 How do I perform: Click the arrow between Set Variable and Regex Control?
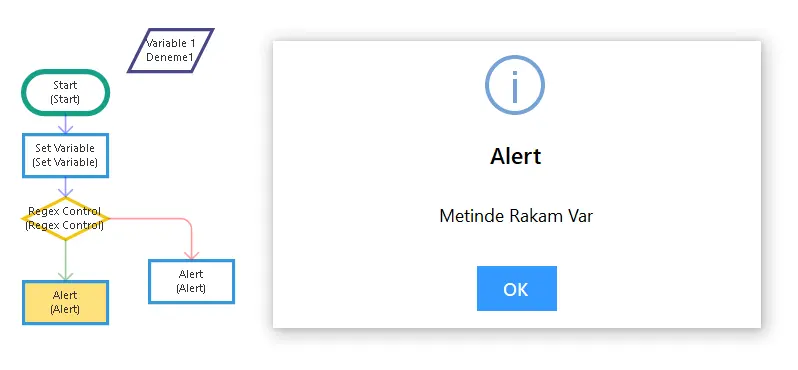pyautogui.click(x=65, y=187)
